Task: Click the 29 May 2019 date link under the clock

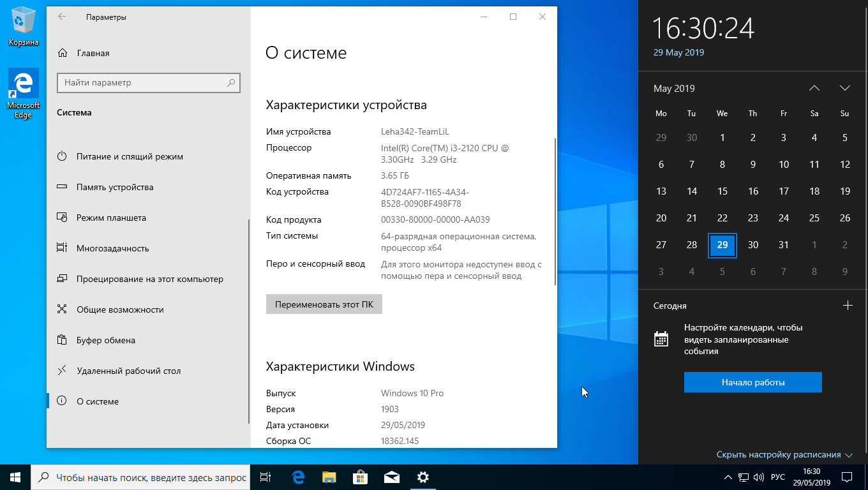Action: click(x=678, y=53)
